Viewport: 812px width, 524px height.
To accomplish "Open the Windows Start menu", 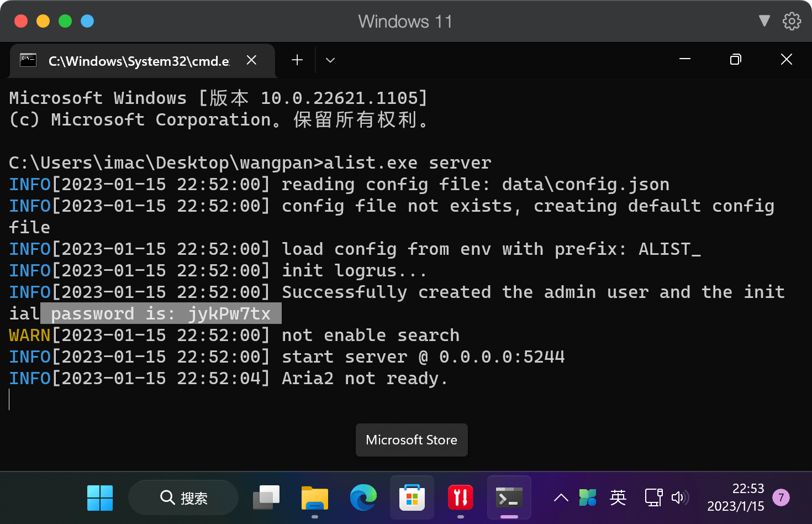I will [100, 497].
